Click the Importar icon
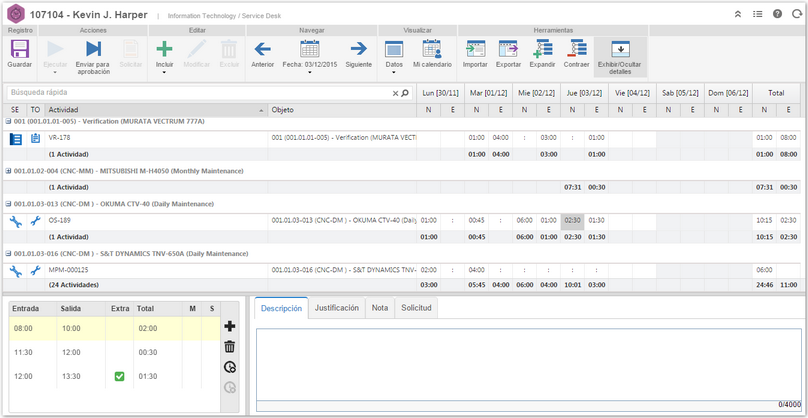 click(x=475, y=48)
